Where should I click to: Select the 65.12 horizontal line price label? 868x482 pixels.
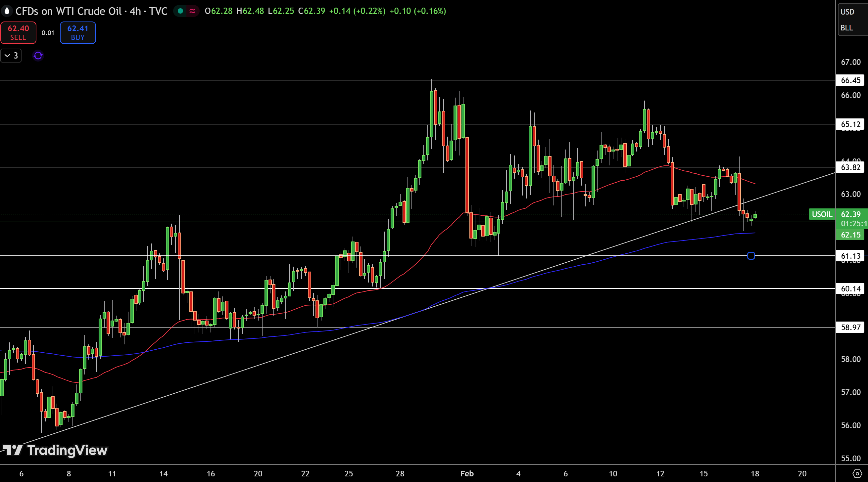pyautogui.click(x=850, y=124)
